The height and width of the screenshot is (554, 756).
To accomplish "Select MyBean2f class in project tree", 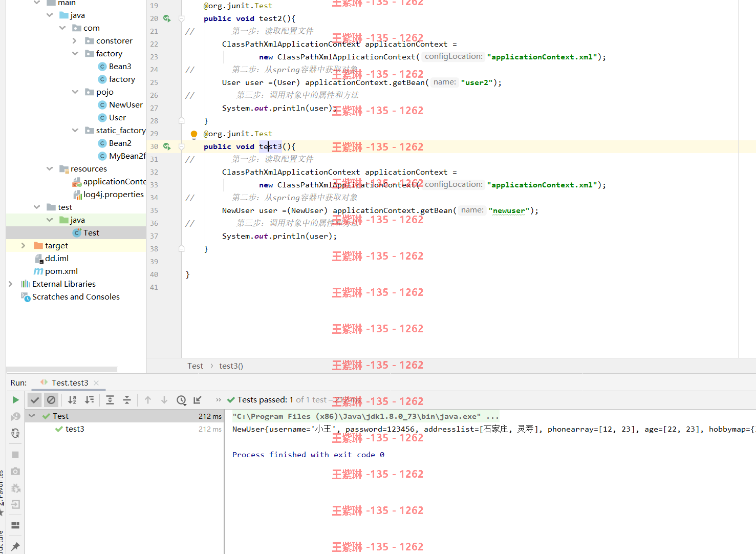I will (122, 156).
